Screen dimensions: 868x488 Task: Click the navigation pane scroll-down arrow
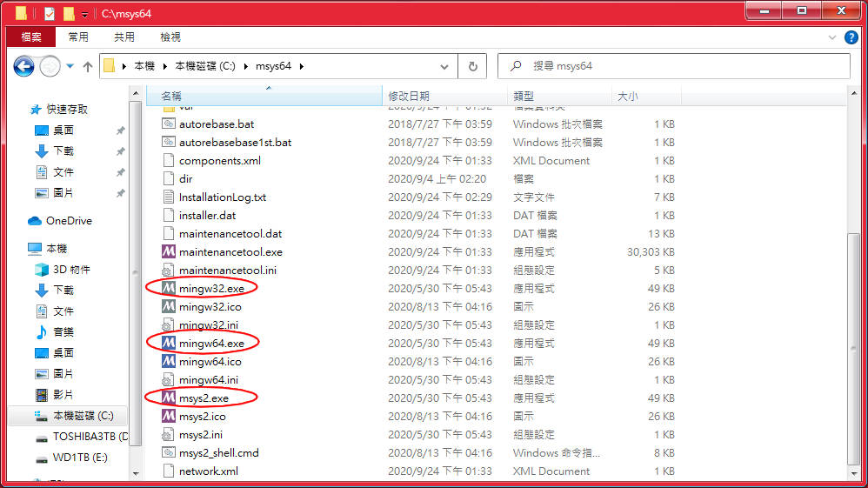coord(137,473)
